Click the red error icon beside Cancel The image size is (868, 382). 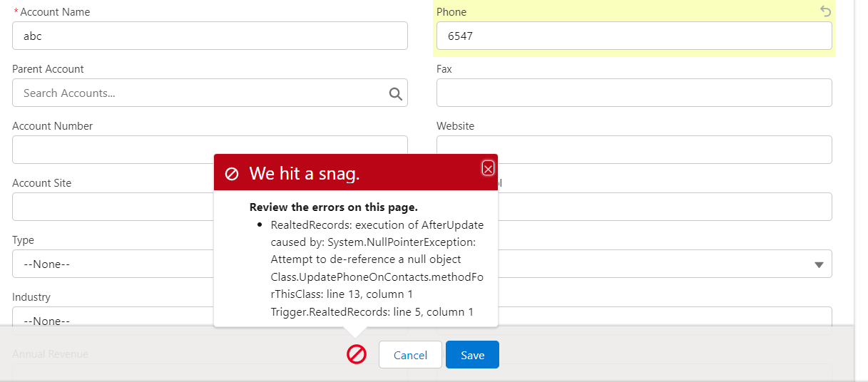(356, 354)
